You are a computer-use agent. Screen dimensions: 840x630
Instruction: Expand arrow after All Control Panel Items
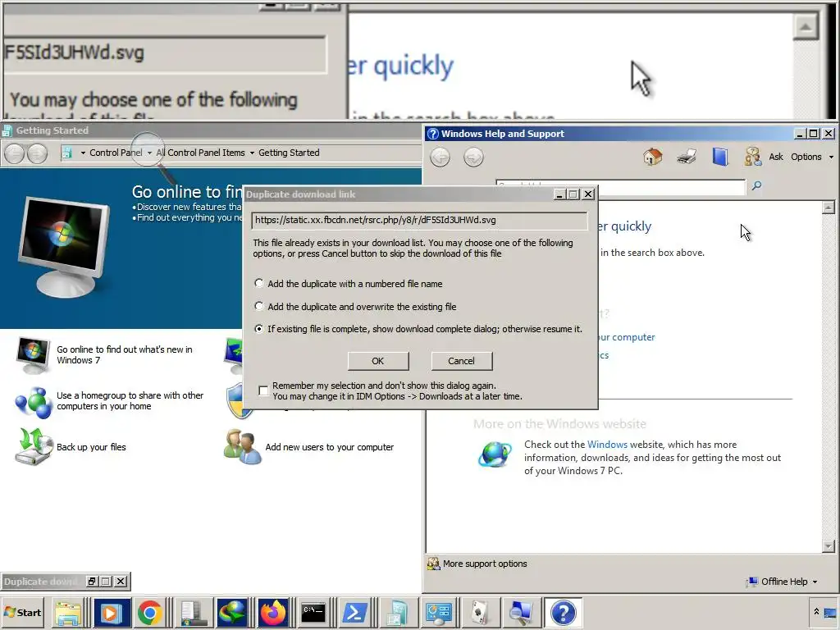click(x=252, y=153)
